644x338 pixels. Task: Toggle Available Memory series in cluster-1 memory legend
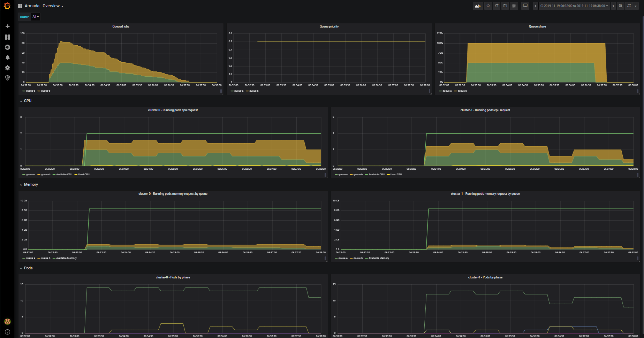click(x=379, y=258)
